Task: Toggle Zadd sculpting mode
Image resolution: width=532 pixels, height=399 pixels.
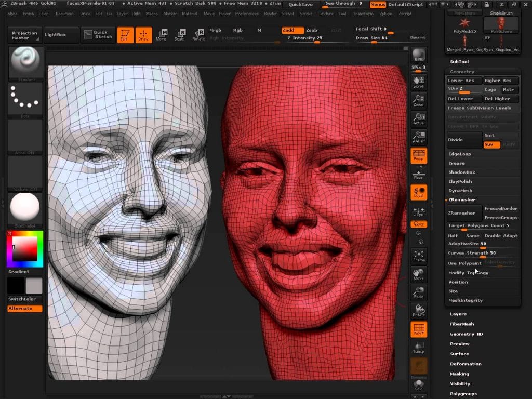Action: point(293,30)
